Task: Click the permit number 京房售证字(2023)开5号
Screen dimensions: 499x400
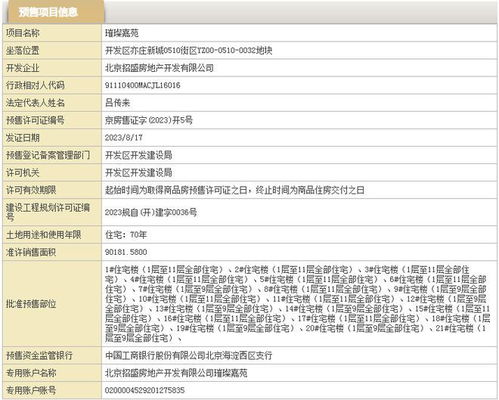Action: click(x=149, y=120)
